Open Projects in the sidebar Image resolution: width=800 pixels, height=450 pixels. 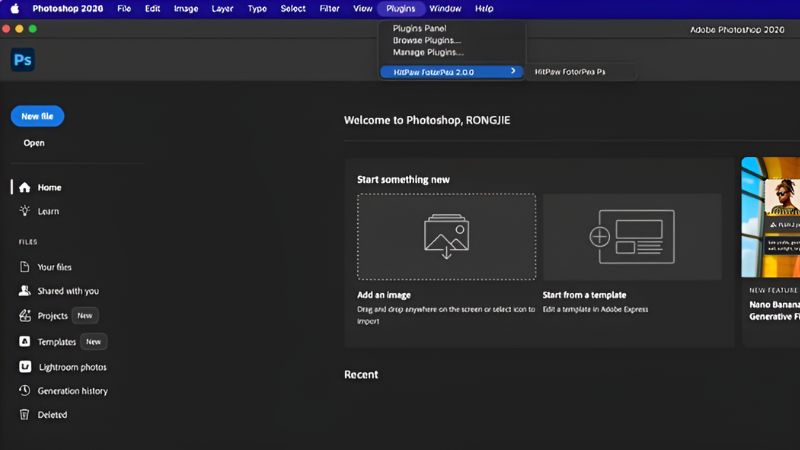pos(53,316)
